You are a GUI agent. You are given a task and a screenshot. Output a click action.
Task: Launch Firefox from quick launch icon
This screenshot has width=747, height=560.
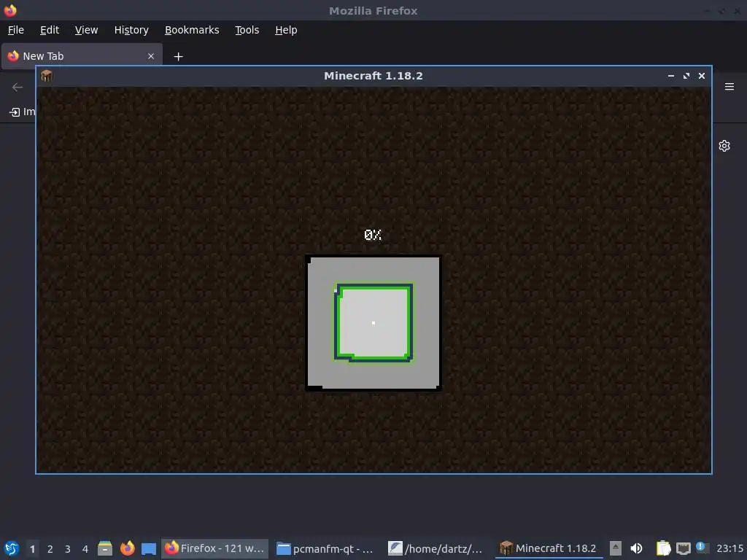pos(127,548)
